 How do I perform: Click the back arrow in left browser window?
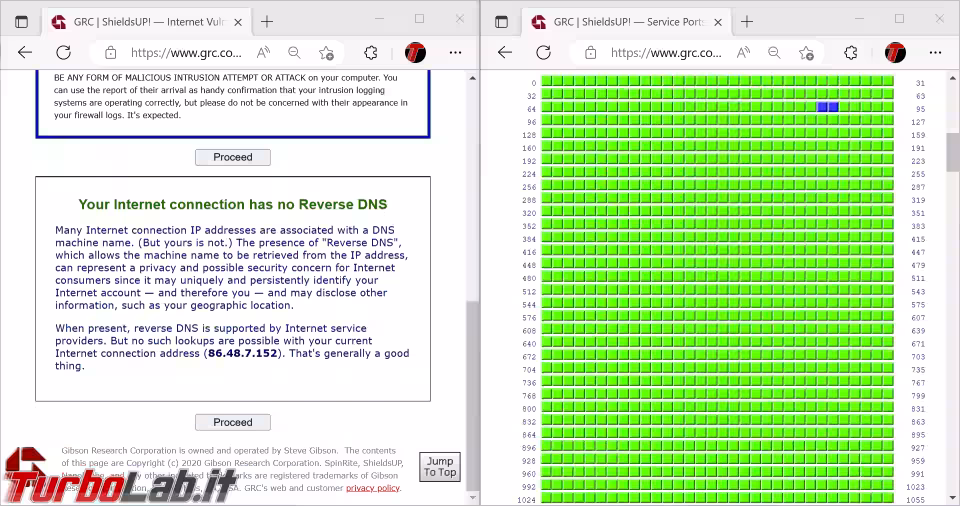click(24, 53)
